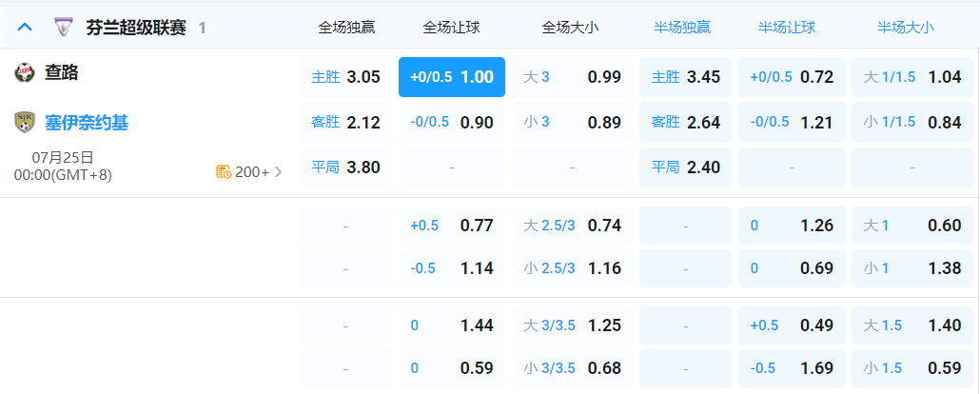The width and height of the screenshot is (980, 394).
Task: Select half-time handicap 0 at 0.69
Action: (x=792, y=268)
